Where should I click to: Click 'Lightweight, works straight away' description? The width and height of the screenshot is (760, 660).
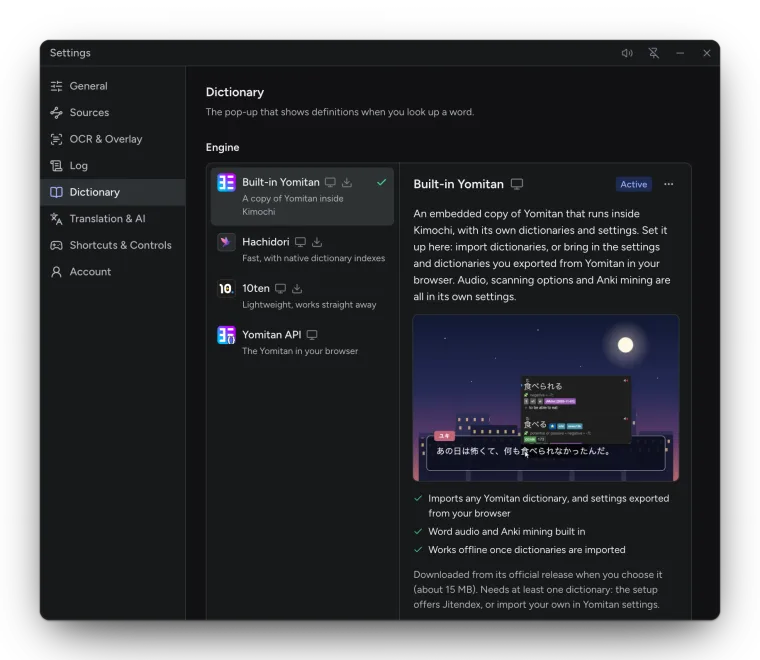[309, 305]
